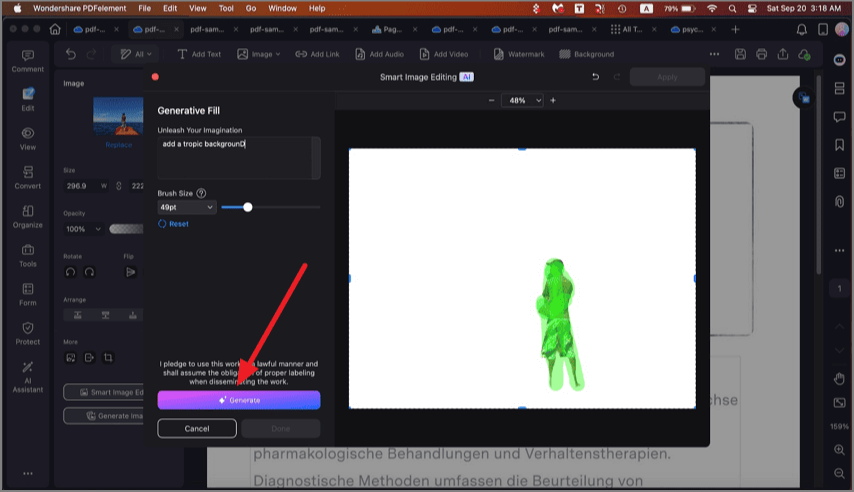The height and width of the screenshot is (492, 854).
Task: Adjust the Brush Size slider
Action: point(271,207)
